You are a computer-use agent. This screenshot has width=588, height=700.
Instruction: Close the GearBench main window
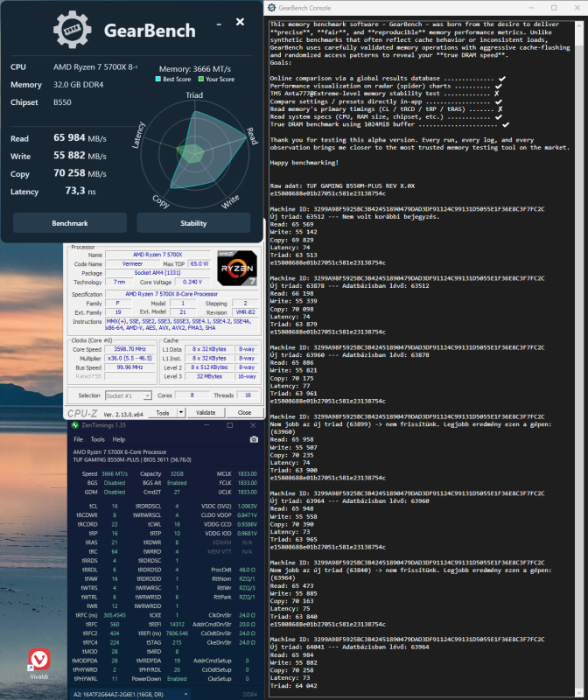(x=241, y=22)
